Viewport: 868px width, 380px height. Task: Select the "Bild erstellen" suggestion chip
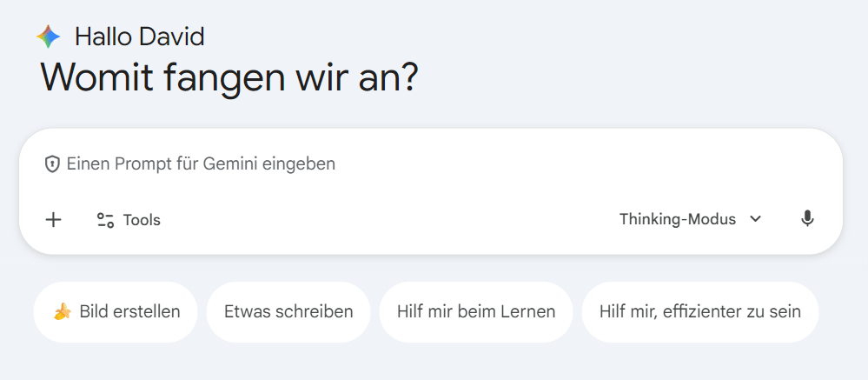point(116,311)
